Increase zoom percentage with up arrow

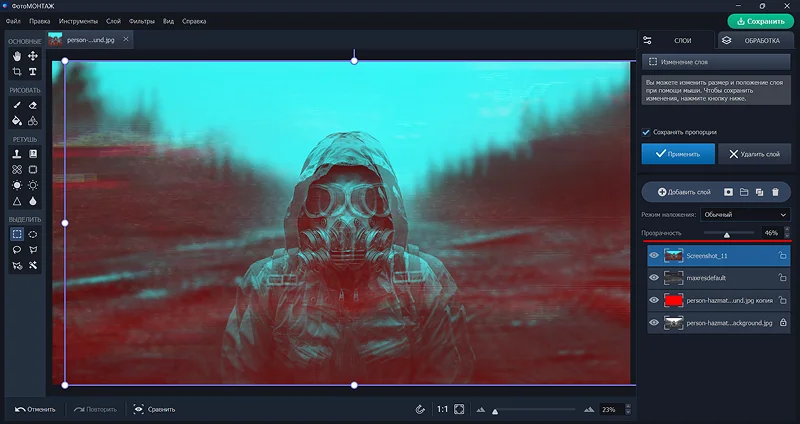628,407
